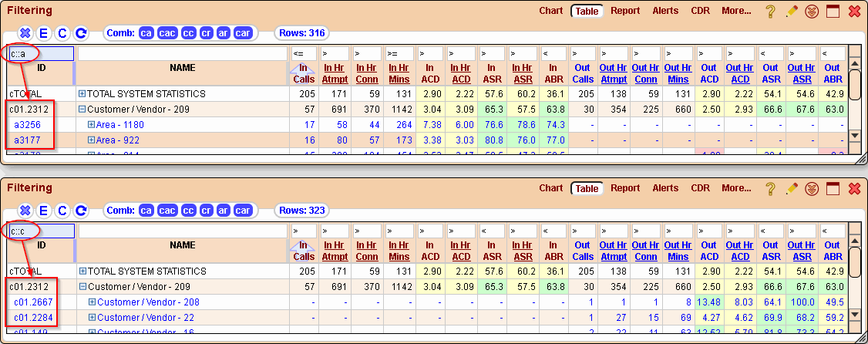Screen dimensions: 868x344
Task: Switch to Chart tab in top panel
Action: (x=550, y=11)
